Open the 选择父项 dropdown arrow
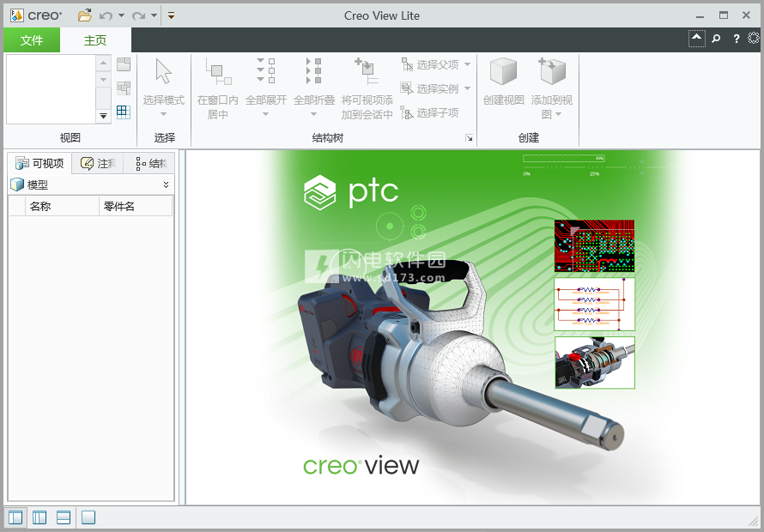This screenshot has width=764, height=532. pos(467,64)
